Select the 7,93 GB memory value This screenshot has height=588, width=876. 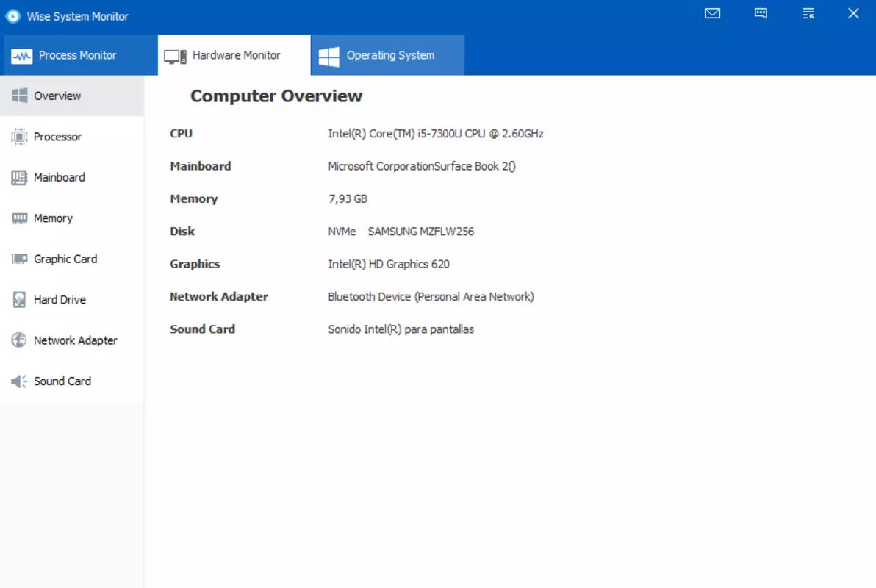[348, 199]
